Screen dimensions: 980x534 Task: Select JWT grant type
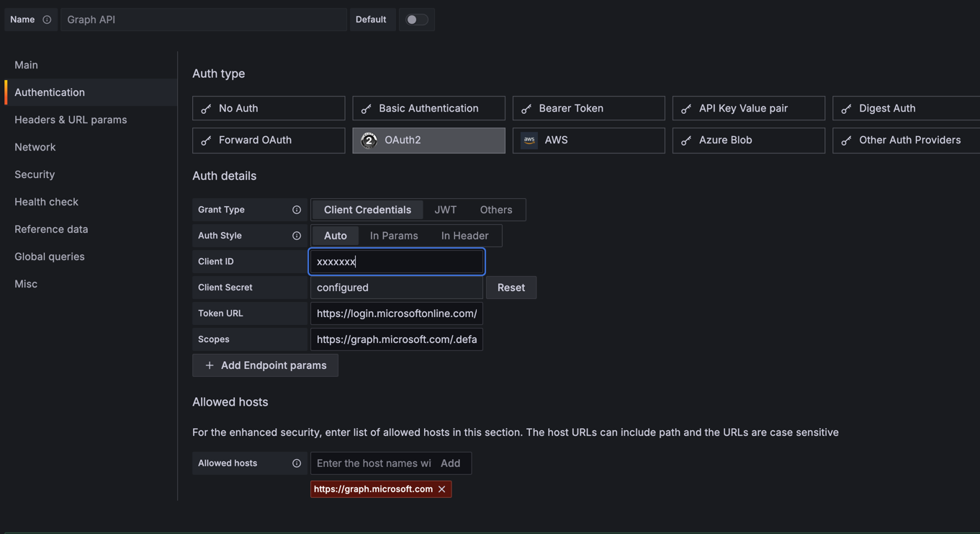[x=445, y=210]
